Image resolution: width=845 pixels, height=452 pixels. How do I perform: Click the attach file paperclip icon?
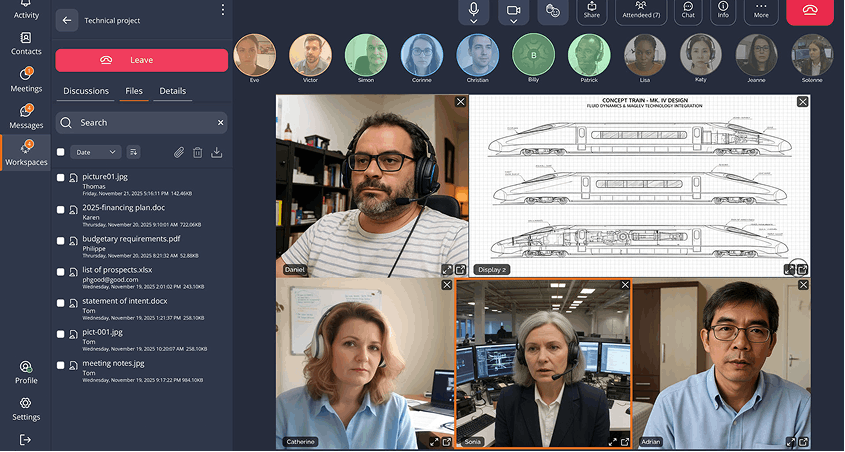click(x=179, y=152)
